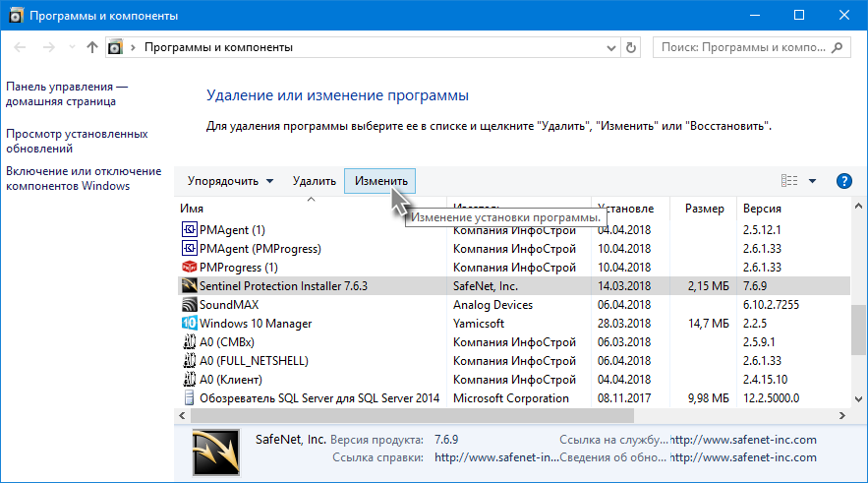The height and width of the screenshot is (483, 868).
Task: Select the A0 (Клиент) entry
Action: (231, 380)
